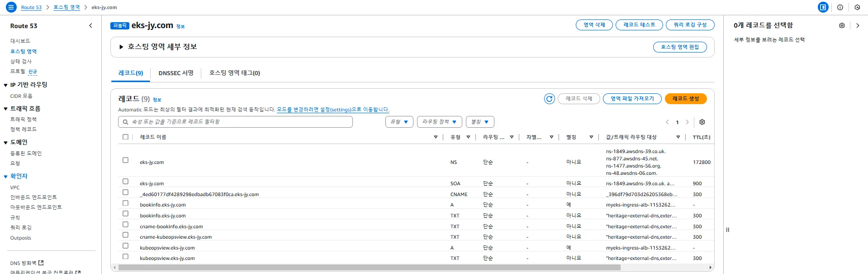The width and height of the screenshot is (868, 274).
Task: Open the 유형 filter dropdown
Action: pos(399,122)
